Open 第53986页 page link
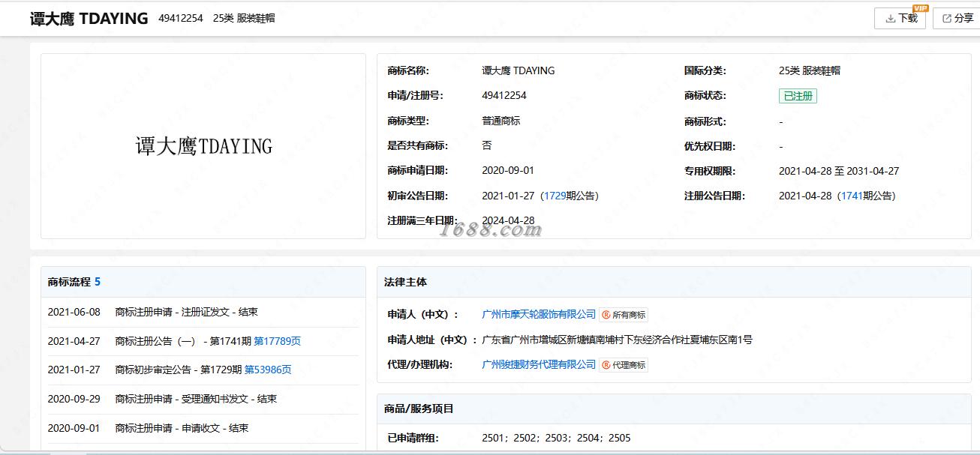The image size is (980, 455). (x=268, y=370)
